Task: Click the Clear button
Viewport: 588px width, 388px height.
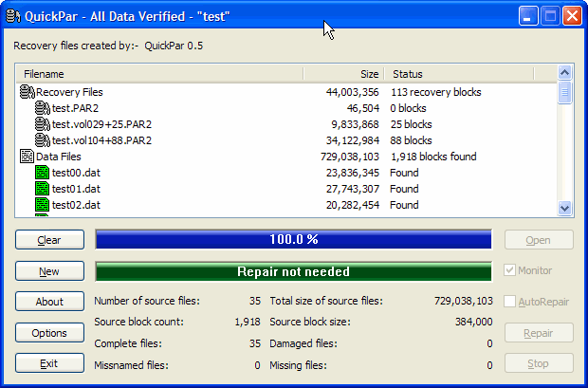Action: [49, 240]
